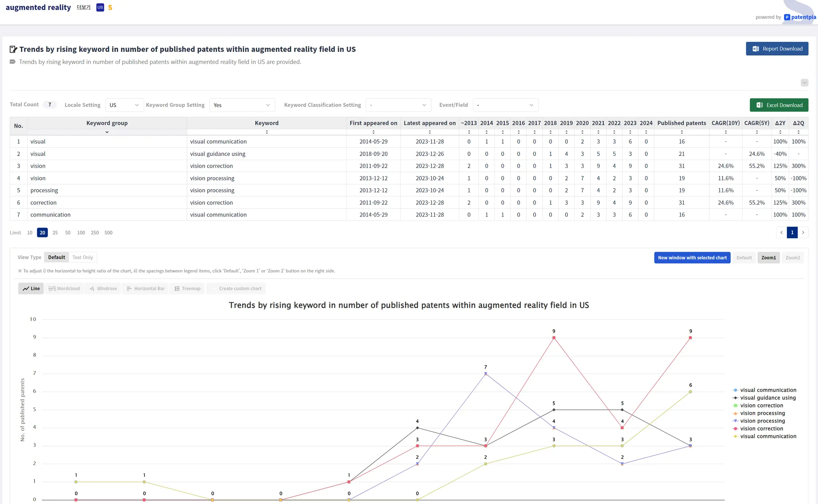Select the Line chart tab
The height and width of the screenshot is (504, 818).
(31, 289)
